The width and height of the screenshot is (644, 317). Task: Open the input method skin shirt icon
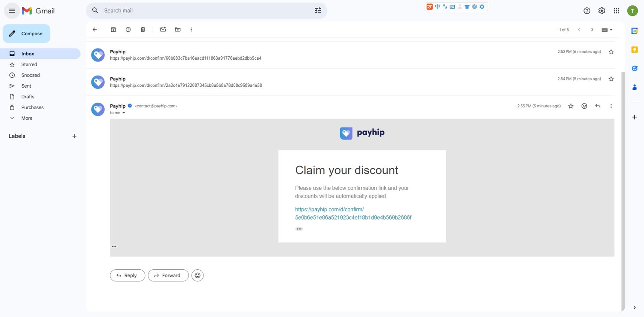pos(467,6)
